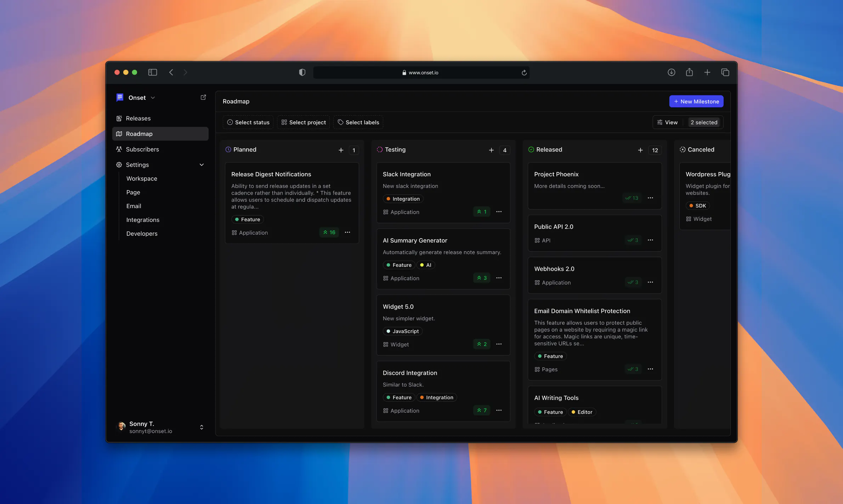Click JavaScript label on Widget 5.0
The width and height of the screenshot is (843, 504).
coord(402,331)
